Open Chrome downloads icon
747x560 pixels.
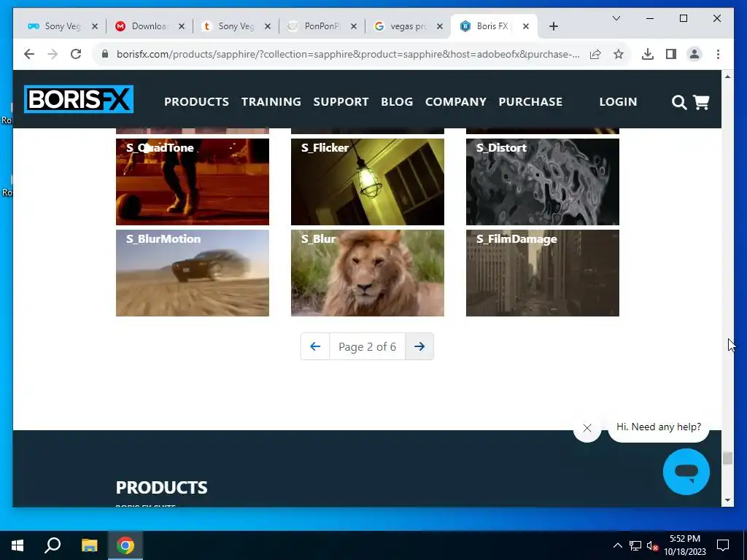648,54
